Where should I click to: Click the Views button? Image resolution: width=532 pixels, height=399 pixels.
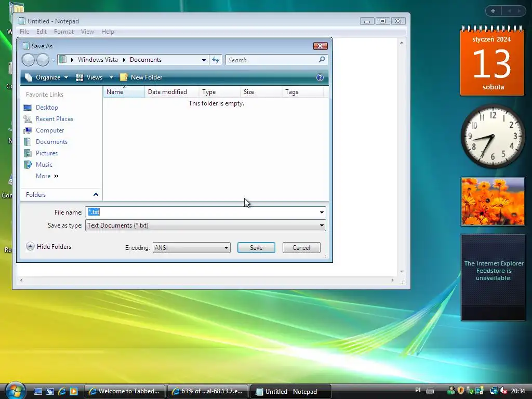click(x=89, y=77)
